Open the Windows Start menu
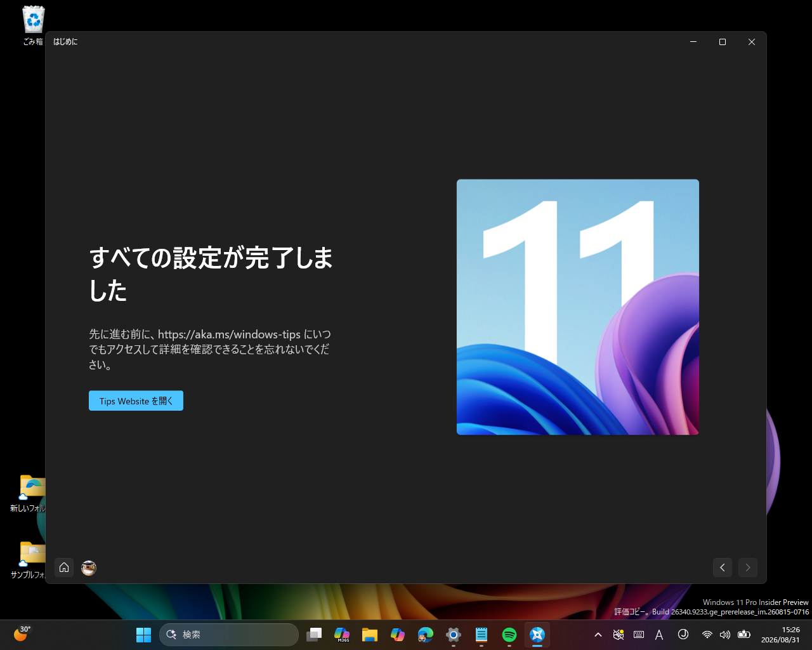Viewport: 812px width, 650px height. click(x=144, y=635)
